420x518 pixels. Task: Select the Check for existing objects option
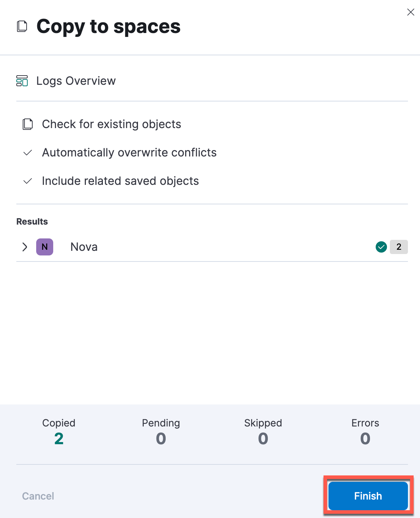pos(112,124)
